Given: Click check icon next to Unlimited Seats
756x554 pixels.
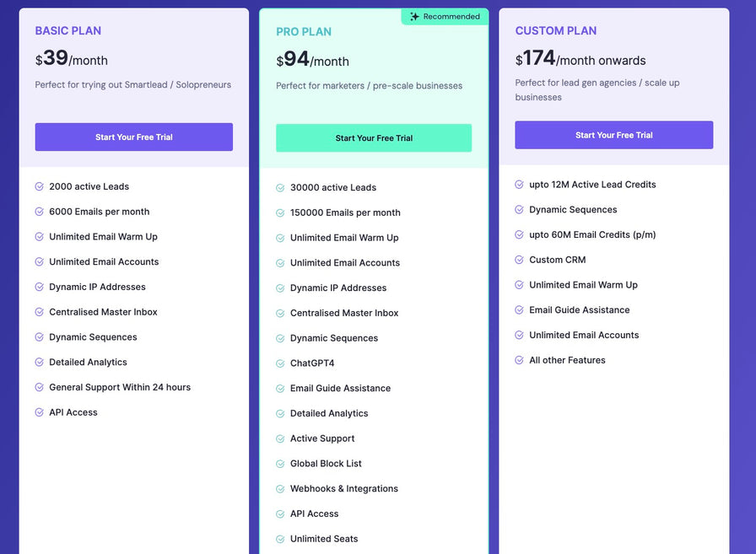Looking at the screenshot, I should click(280, 539).
